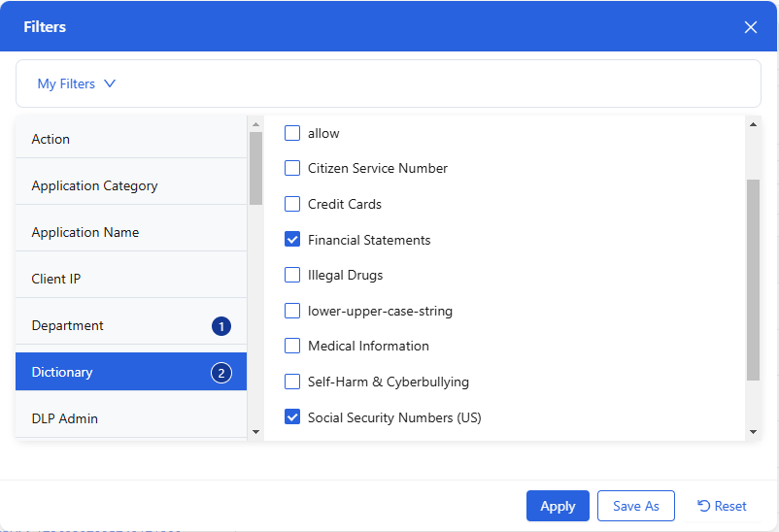779x532 pixels.
Task: Click the dictionary list scroll-up arrow
Action: pyautogui.click(x=753, y=124)
